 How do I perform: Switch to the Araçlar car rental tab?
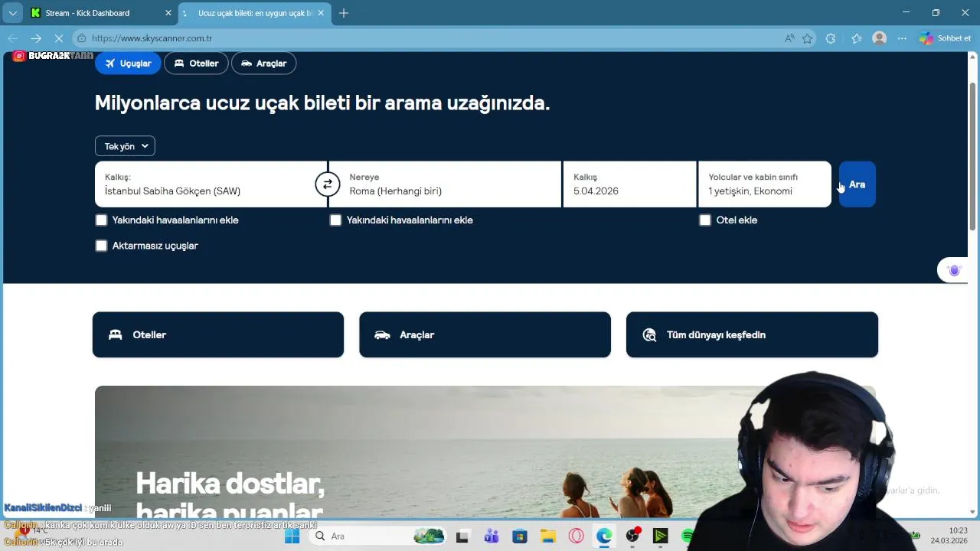[x=263, y=64]
